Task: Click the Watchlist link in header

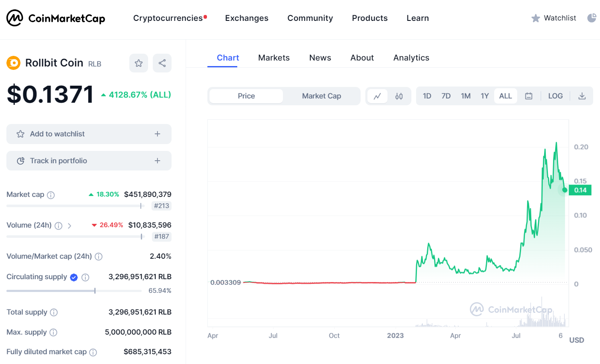Action: tap(560, 18)
